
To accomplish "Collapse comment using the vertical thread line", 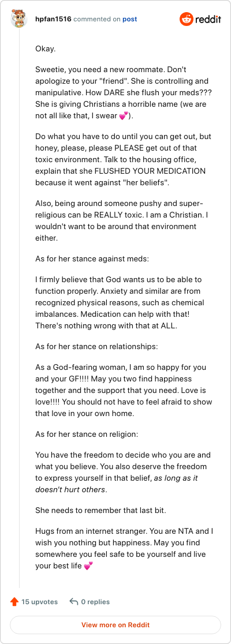I will 19,308.
